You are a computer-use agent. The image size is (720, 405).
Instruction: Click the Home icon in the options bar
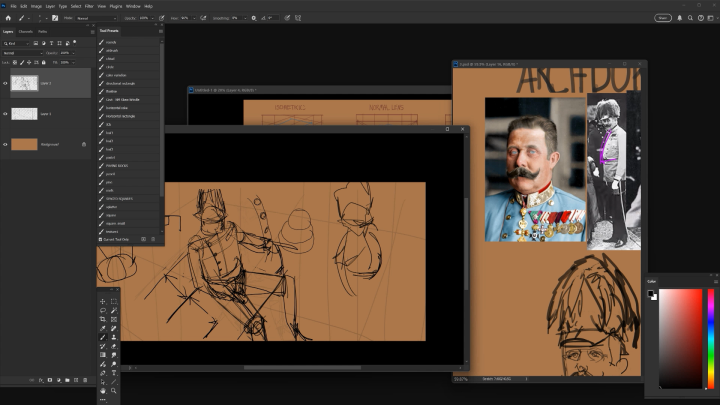8,18
